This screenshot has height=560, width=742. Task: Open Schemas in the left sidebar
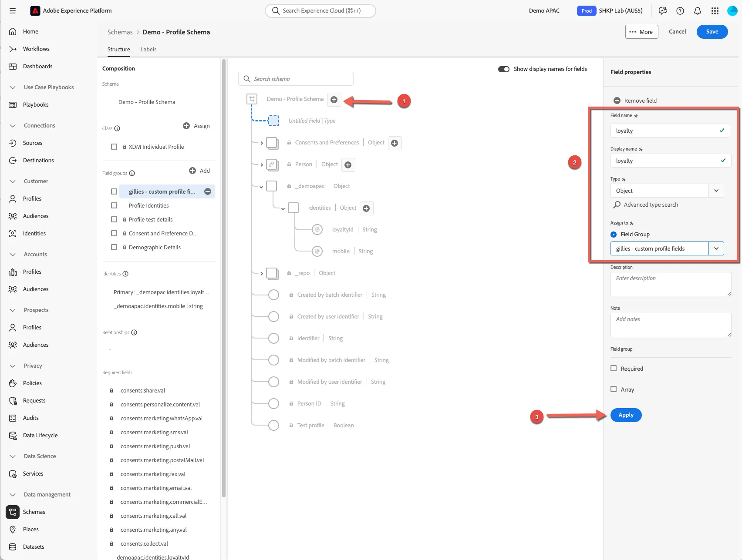point(34,512)
